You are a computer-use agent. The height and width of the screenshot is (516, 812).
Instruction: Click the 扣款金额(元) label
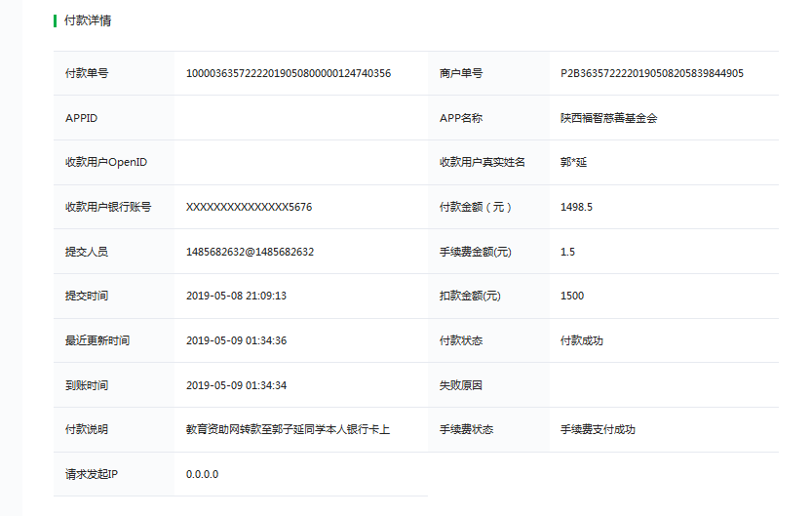(x=470, y=296)
